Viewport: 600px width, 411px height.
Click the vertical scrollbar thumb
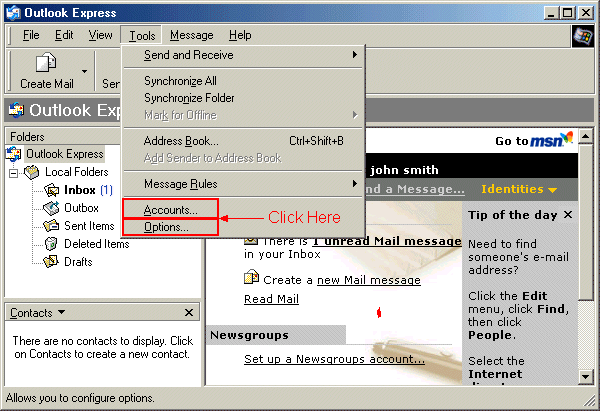pyautogui.click(x=586, y=222)
